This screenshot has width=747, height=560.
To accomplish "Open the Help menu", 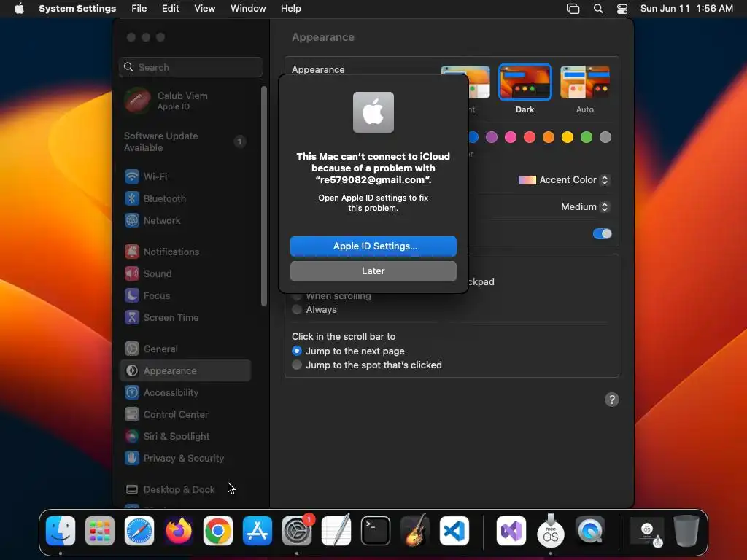I will click(290, 9).
